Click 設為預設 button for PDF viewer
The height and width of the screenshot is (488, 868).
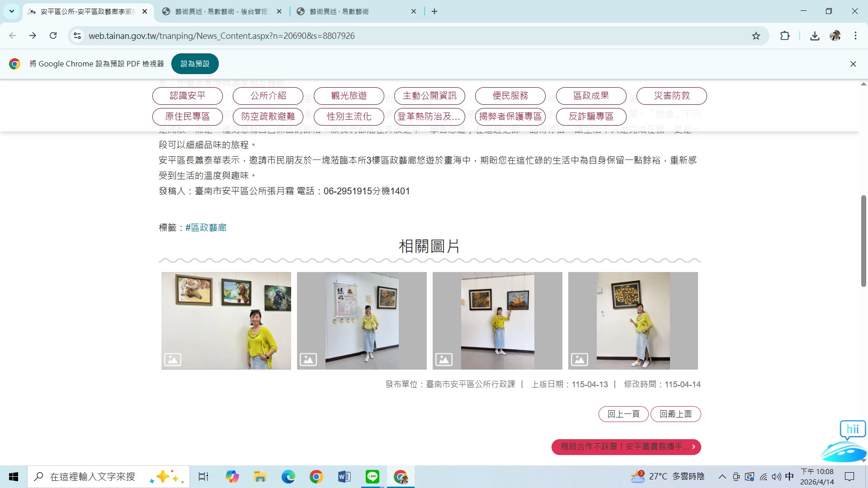(x=195, y=64)
